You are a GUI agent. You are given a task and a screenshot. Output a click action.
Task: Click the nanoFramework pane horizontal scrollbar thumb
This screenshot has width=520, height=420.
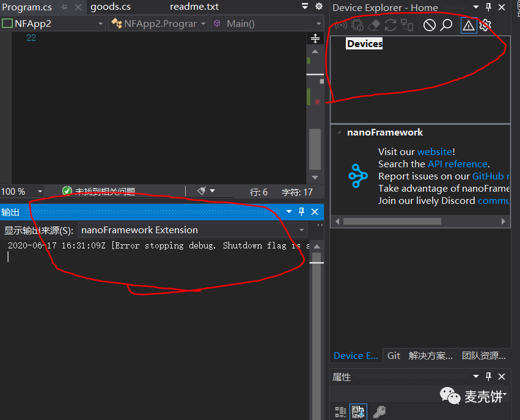coord(392,221)
